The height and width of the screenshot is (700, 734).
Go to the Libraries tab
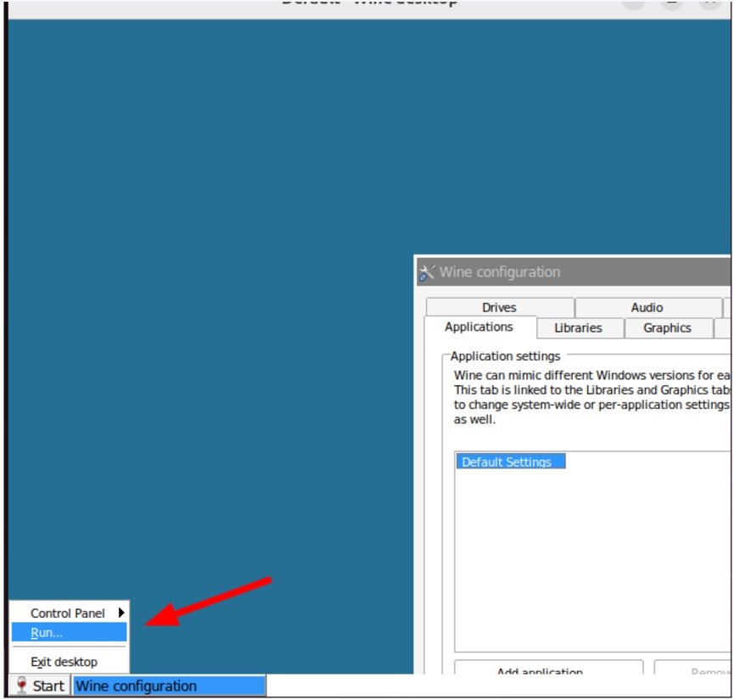tap(578, 328)
